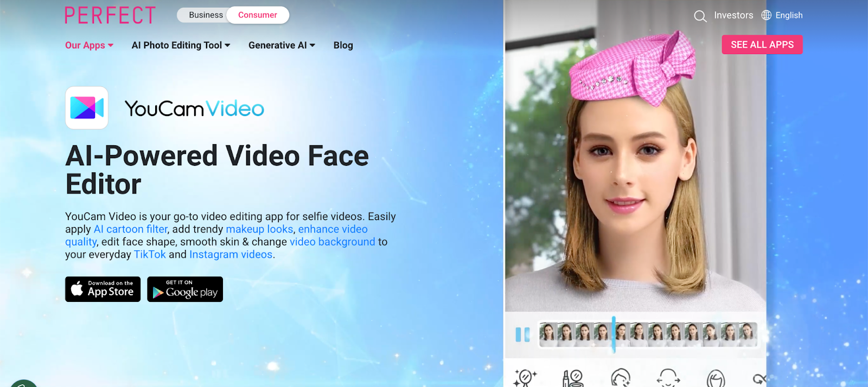Click the PERFECT logo

pos(110,15)
